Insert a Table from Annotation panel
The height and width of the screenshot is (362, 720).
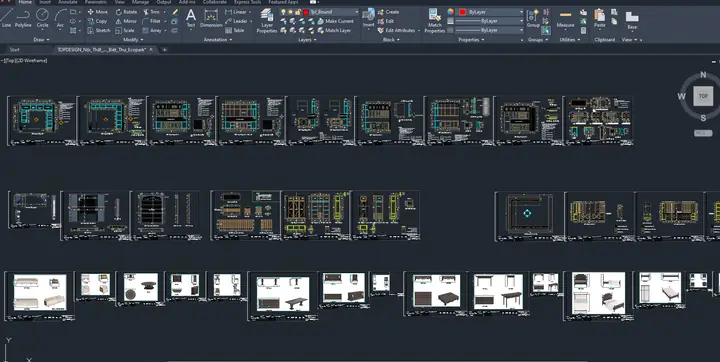[235, 30]
